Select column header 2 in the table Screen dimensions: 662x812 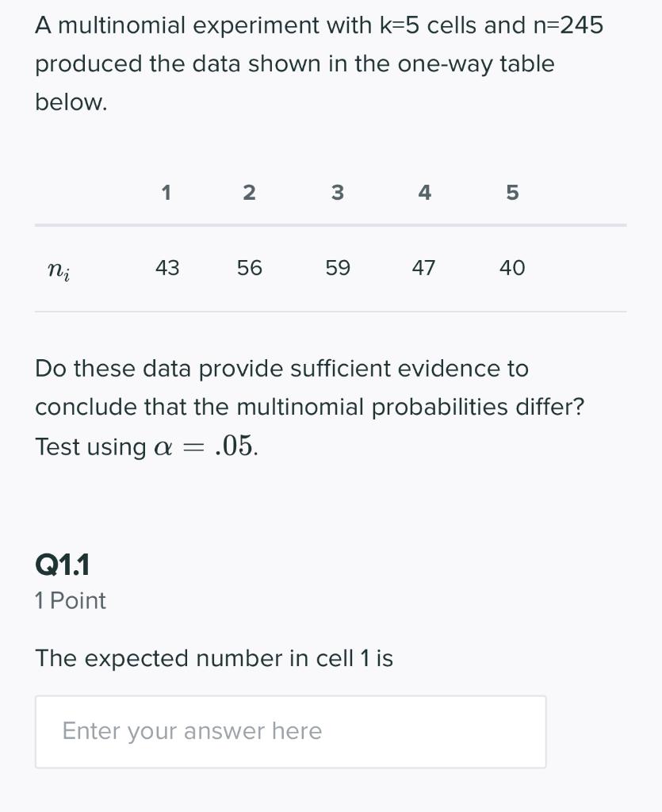(250, 193)
